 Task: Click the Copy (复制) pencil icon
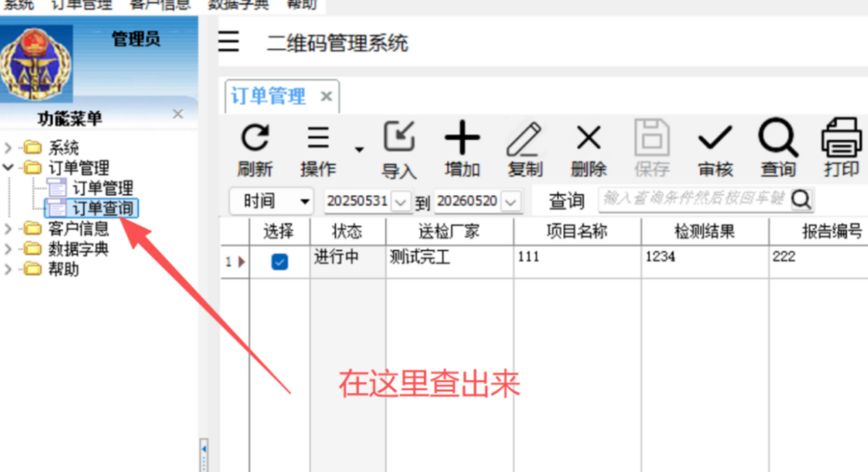coord(525,139)
